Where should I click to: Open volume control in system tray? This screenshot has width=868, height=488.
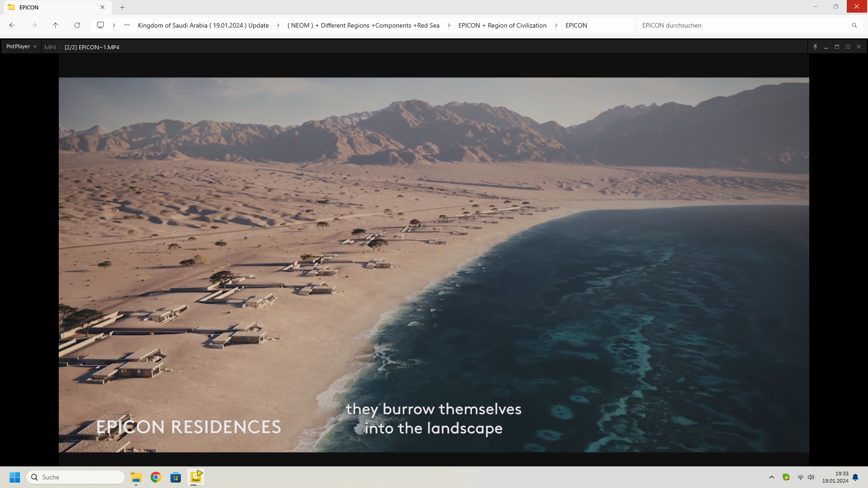point(811,477)
